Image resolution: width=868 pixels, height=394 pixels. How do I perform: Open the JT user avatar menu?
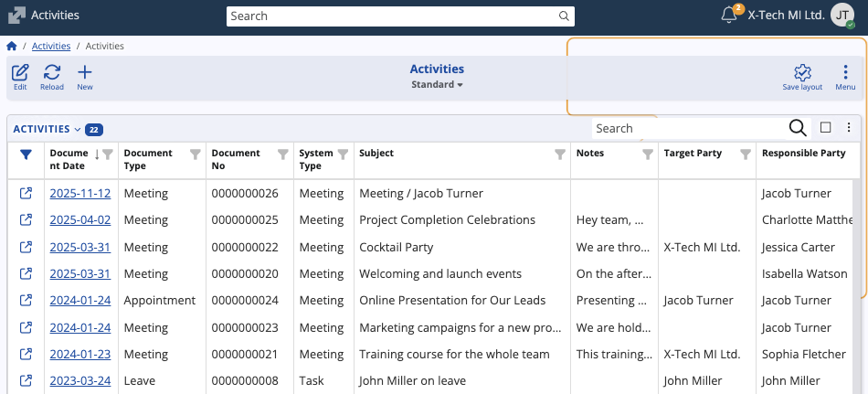(x=842, y=16)
